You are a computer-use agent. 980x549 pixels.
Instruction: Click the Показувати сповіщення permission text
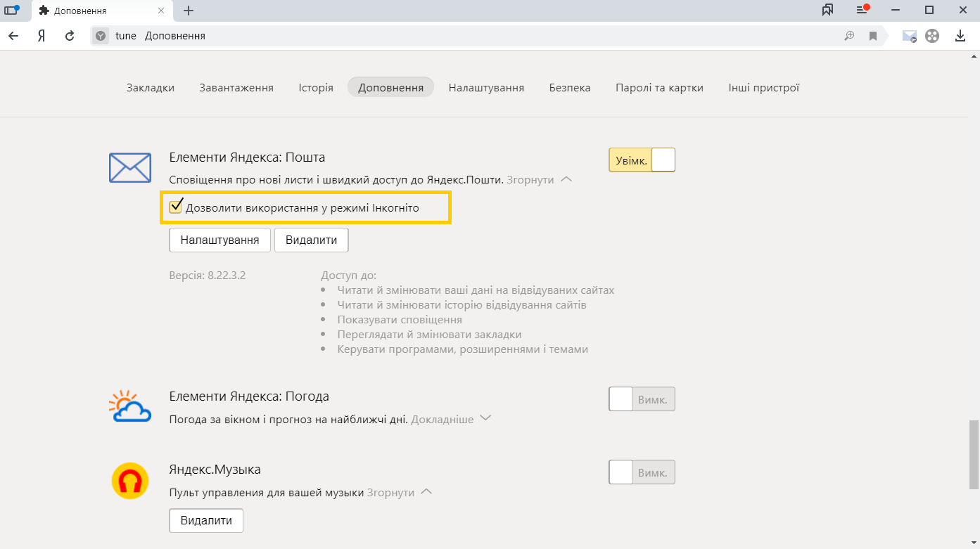coord(400,320)
